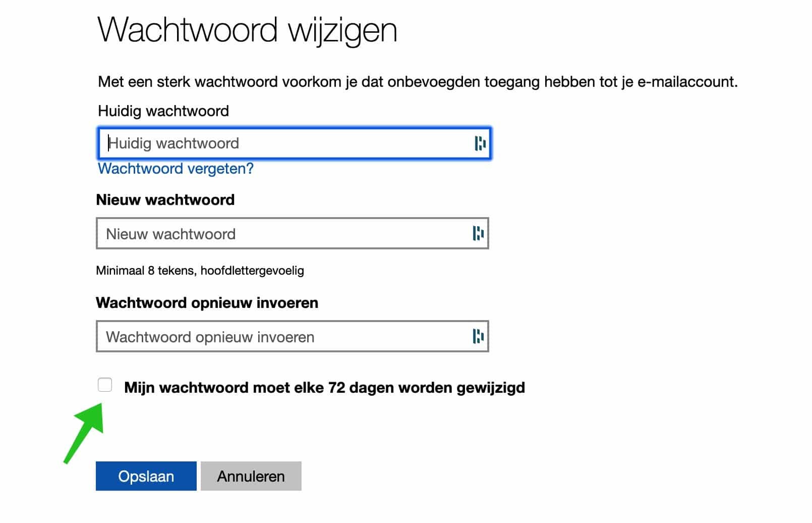Focus the Huidig wachtwoord input field
812x523 pixels.
click(x=294, y=143)
